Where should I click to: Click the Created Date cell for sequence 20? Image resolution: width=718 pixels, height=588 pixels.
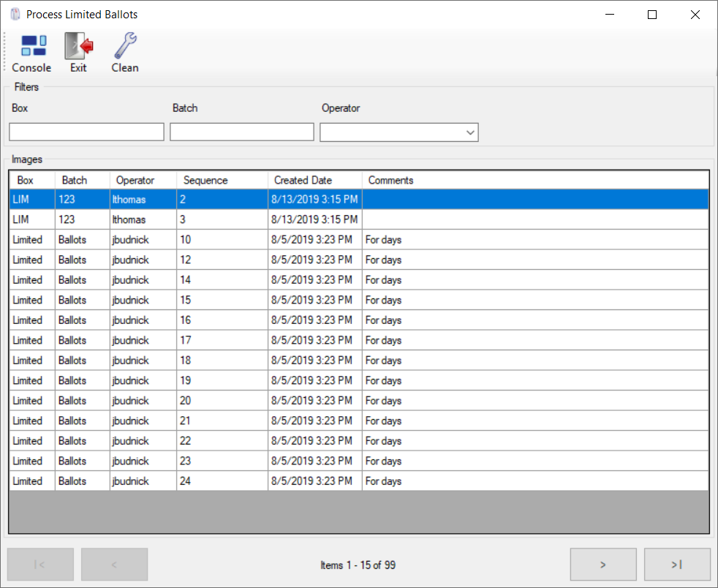pyautogui.click(x=315, y=401)
